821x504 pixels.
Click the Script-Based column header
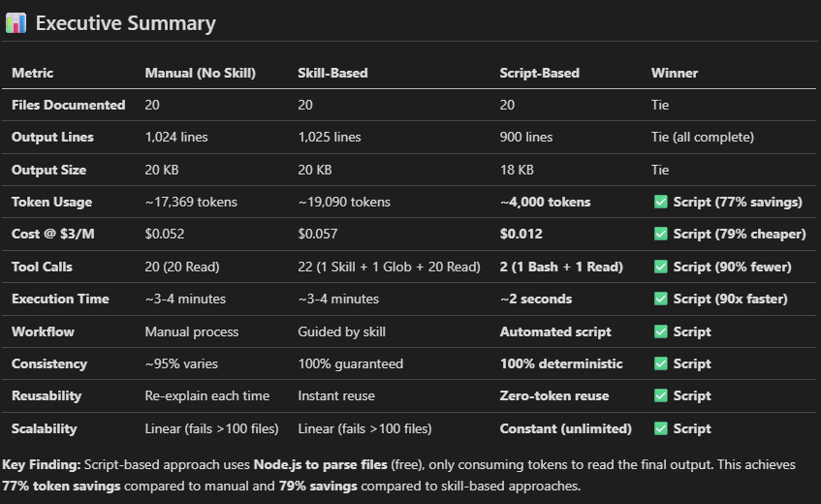click(539, 73)
